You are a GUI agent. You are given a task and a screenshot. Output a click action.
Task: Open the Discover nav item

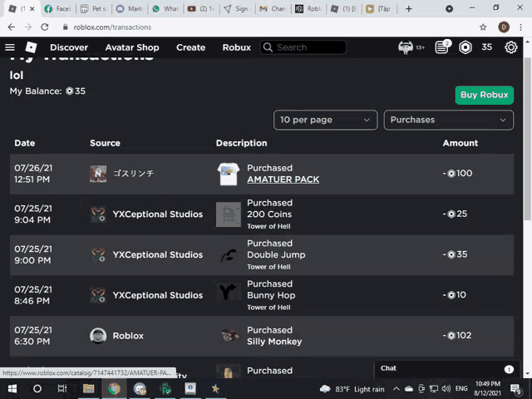click(69, 47)
